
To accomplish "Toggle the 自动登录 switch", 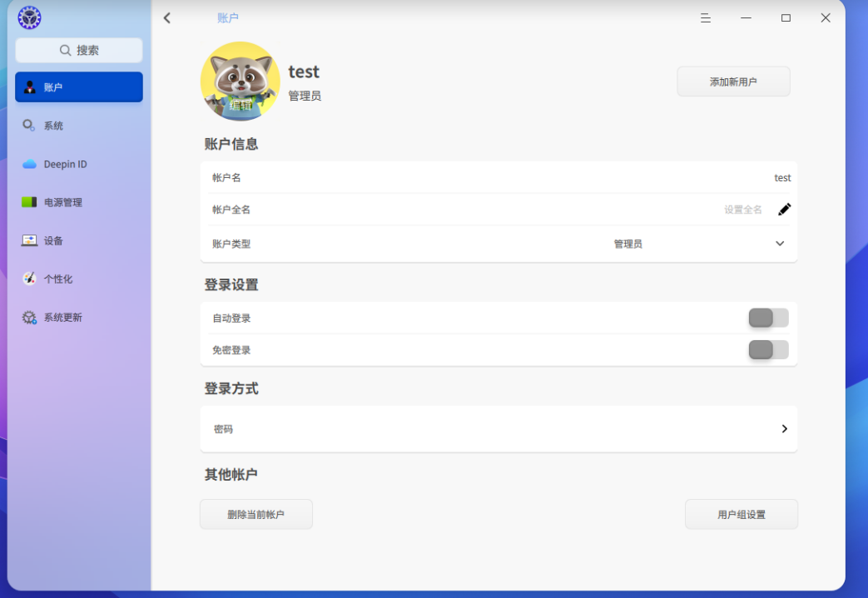I will click(x=768, y=318).
